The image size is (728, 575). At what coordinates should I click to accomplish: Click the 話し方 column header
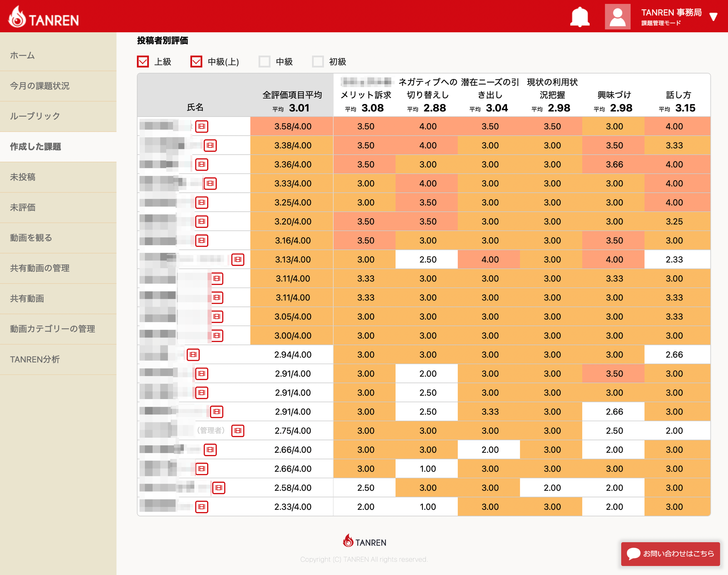[x=678, y=95]
